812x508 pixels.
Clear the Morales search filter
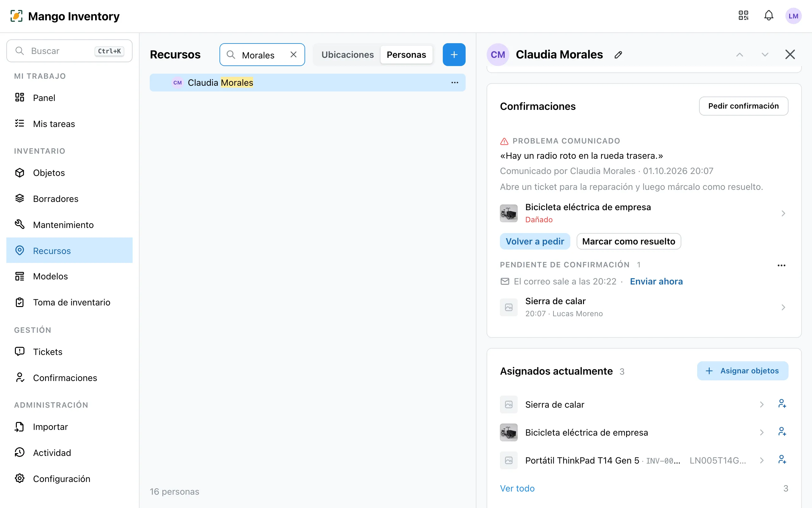tap(293, 54)
